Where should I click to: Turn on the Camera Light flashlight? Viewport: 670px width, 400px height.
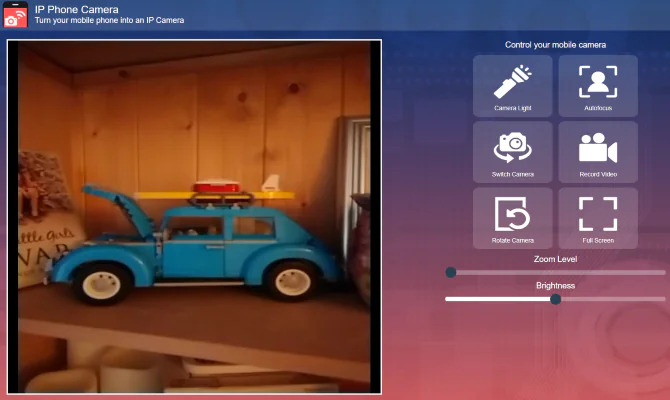coord(512,86)
